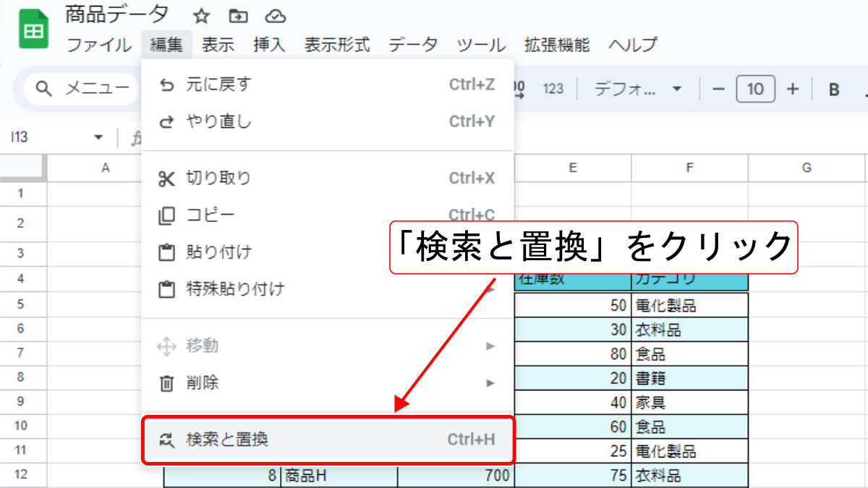Open the 表示形式 menu
The width and height of the screenshot is (868, 488).
point(337,45)
